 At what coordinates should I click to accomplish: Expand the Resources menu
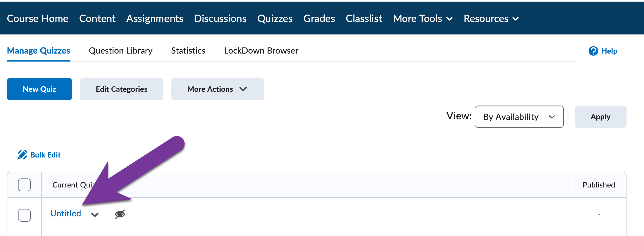[x=491, y=18]
